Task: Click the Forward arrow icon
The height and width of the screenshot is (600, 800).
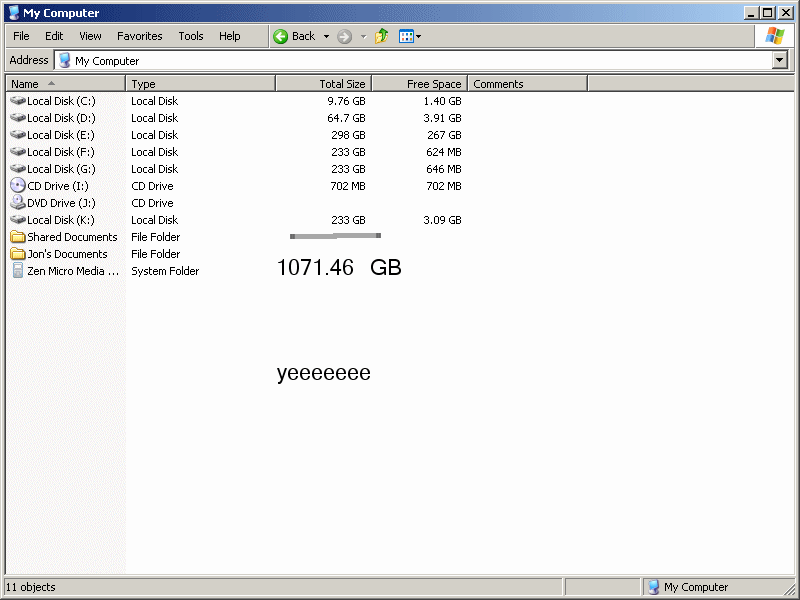Action: (344, 36)
